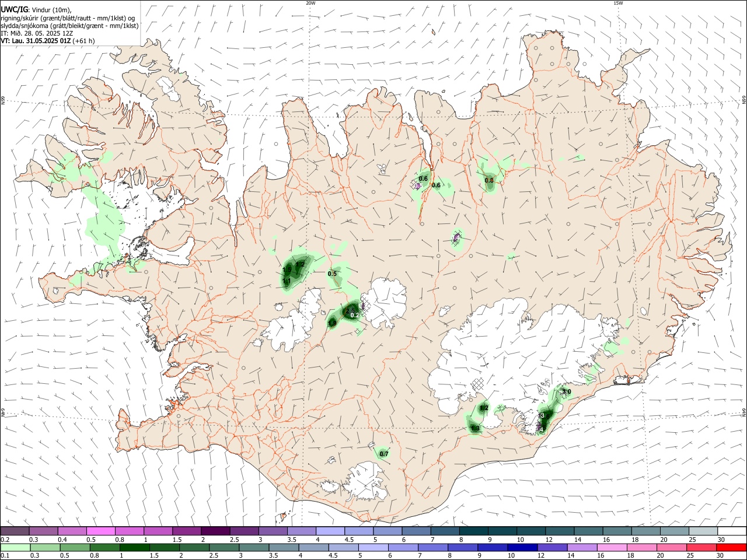Image resolution: width=747 pixels, height=560 pixels.
Task: Click the 15W longitude label
Action: (618, 3)
